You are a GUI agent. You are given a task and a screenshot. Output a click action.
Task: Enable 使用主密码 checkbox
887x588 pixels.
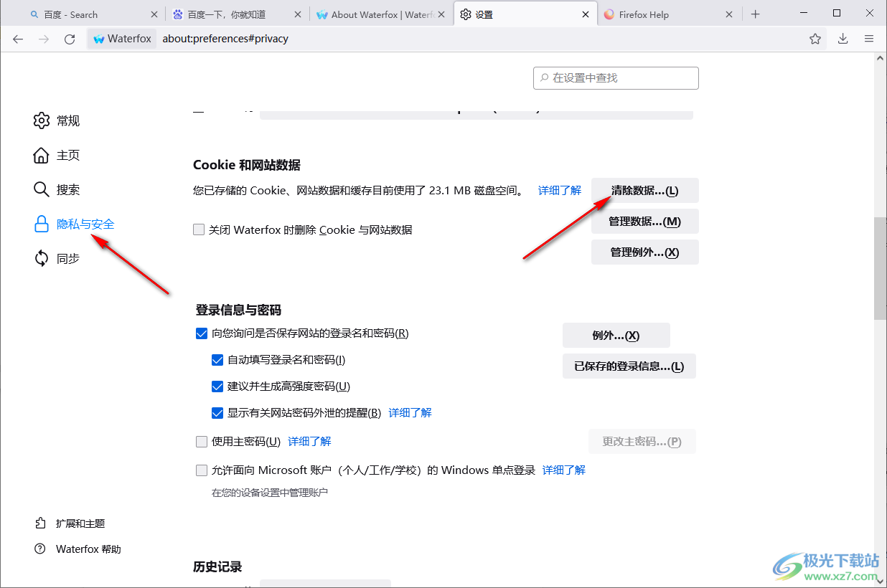[202, 442]
